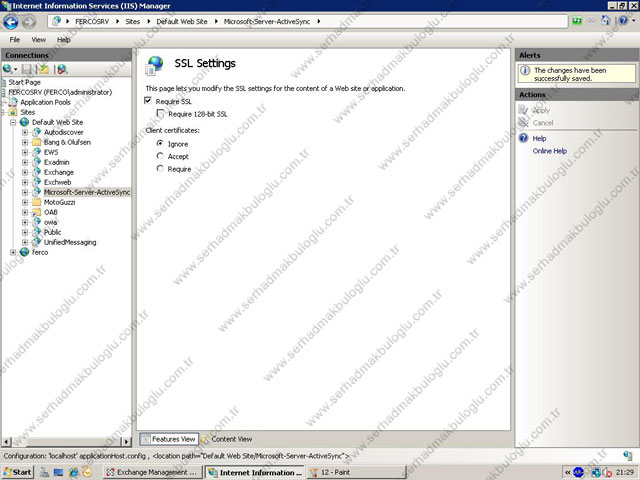The width and height of the screenshot is (640, 480).
Task: Open Internet Explorer from quick launch
Action: click(x=74, y=472)
